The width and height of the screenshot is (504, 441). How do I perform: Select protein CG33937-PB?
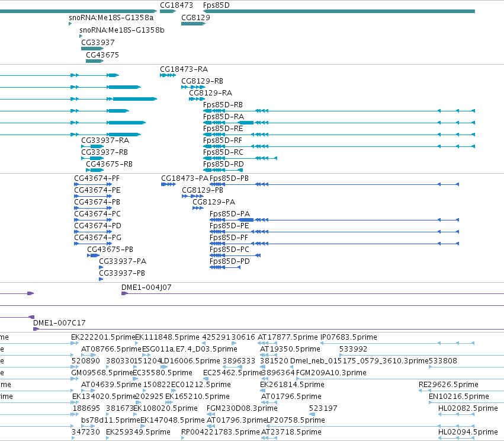tap(122, 273)
